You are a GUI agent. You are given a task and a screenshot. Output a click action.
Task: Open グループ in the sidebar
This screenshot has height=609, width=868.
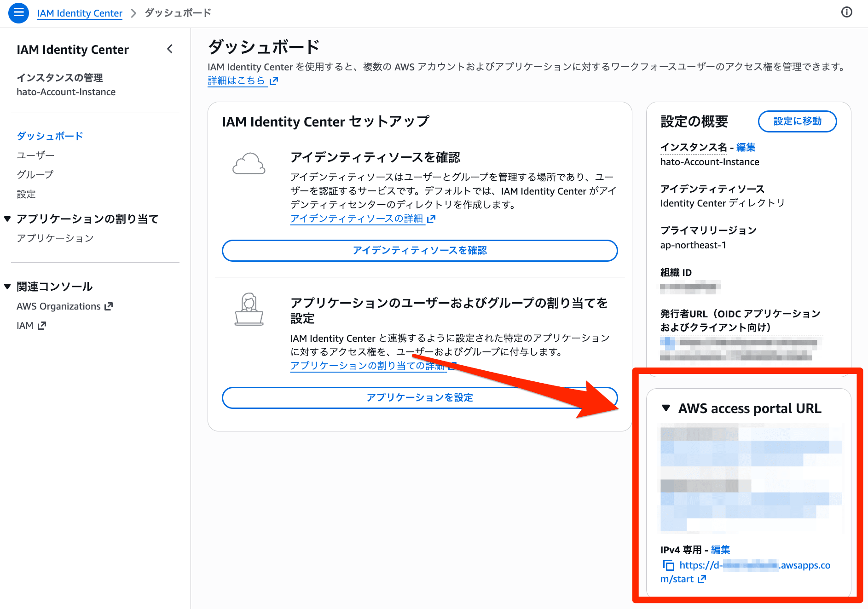(x=35, y=175)
